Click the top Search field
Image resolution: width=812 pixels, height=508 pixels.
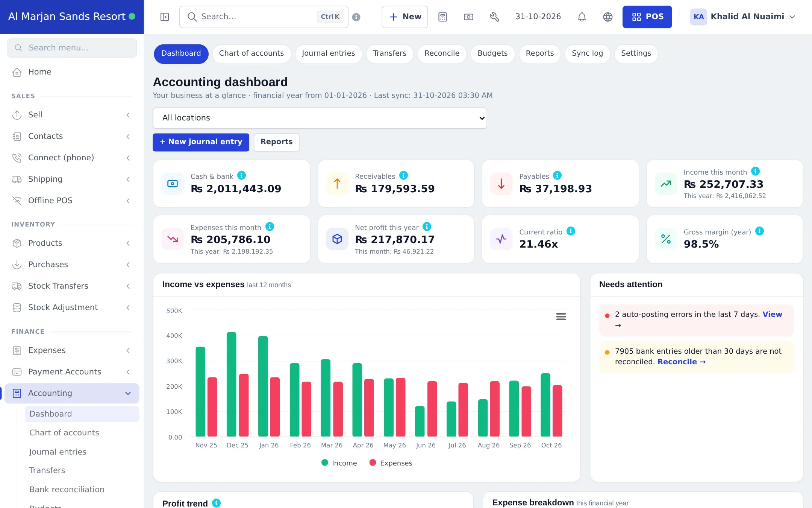point(264,17)
